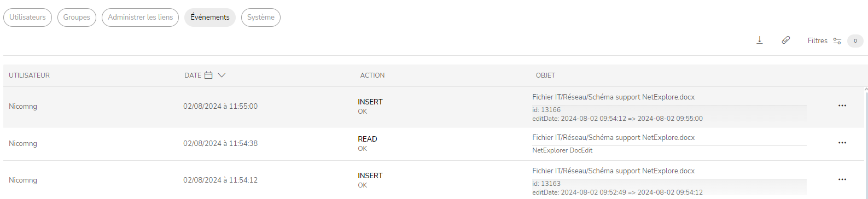Viewport: 868px width, 199px height.
Task: Sort by the UTILISATEUR column header
Action: point(29,75)
